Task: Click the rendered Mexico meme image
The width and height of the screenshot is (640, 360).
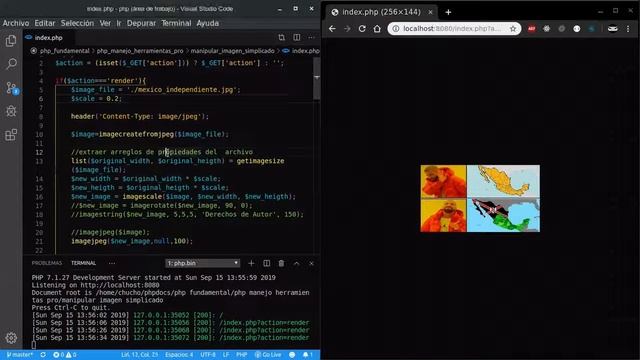Action: click(480, 198)
